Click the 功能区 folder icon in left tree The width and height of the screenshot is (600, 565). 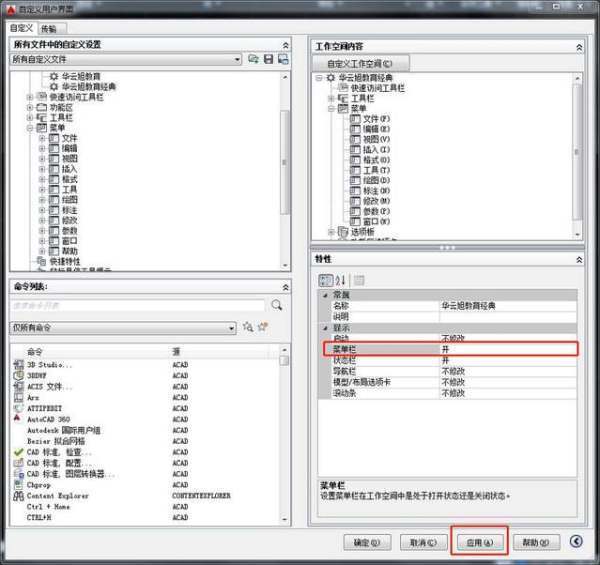[41, 107]
